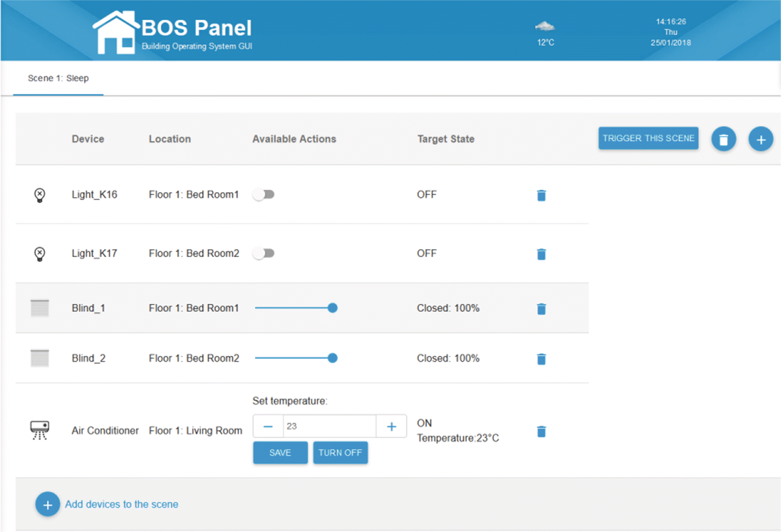
Task: Trigger this scene
Action: [x=648, y=138]
